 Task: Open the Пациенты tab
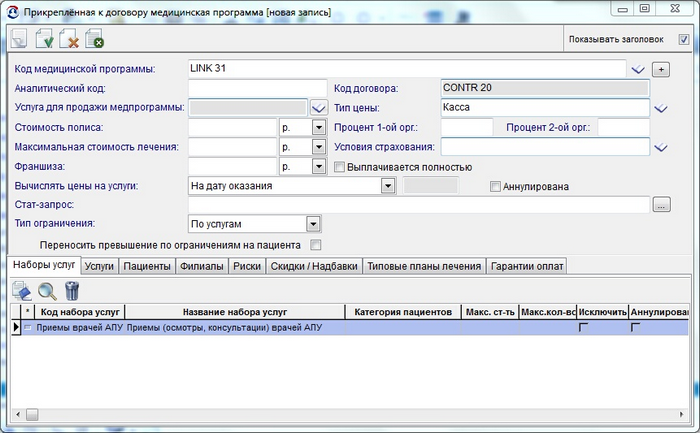147,266
